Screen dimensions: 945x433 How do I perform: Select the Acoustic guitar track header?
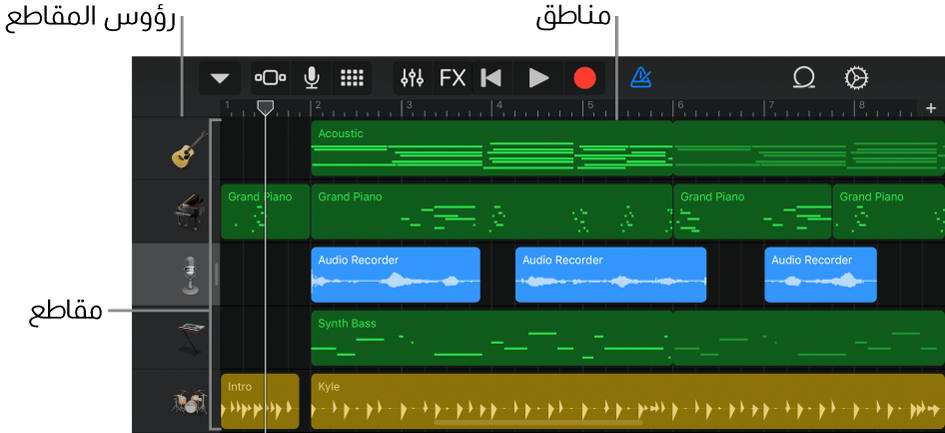pos(188,149)
